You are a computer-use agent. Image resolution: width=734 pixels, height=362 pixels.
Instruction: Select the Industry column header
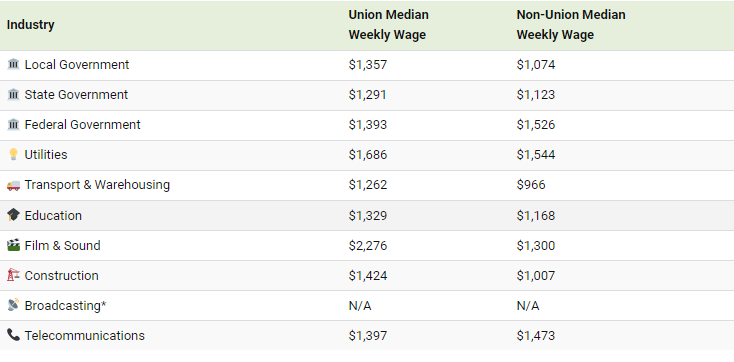(x=30, y=25)
